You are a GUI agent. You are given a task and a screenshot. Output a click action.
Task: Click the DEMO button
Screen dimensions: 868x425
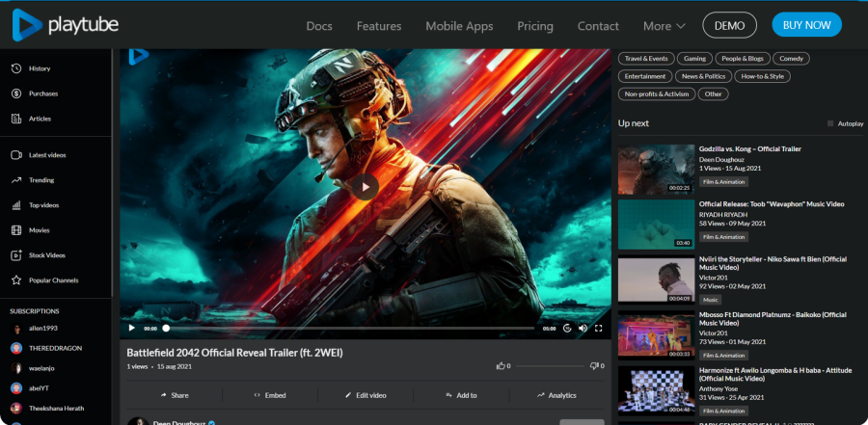pos(729,25)
